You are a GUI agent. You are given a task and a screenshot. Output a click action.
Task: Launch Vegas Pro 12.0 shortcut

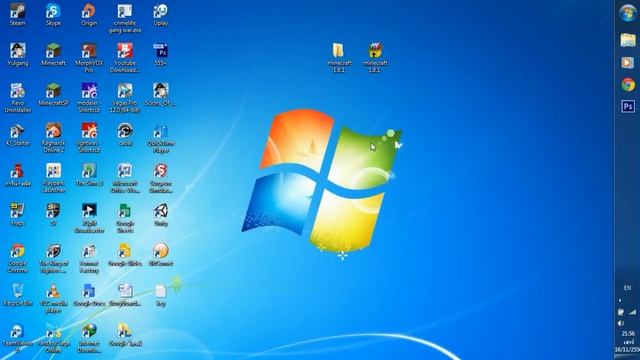[x=125, y=98]
